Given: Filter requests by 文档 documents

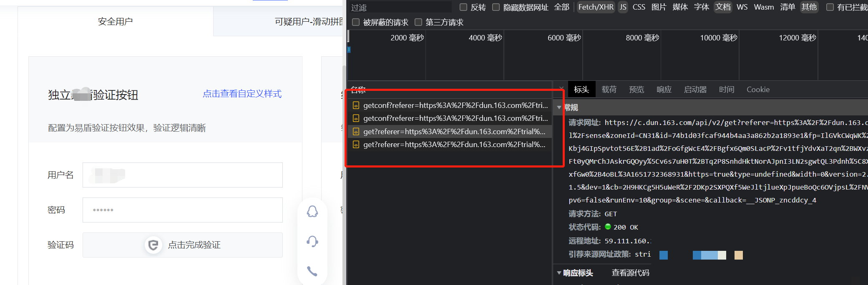Looking at the screenshot, I should tap(723, 7).
